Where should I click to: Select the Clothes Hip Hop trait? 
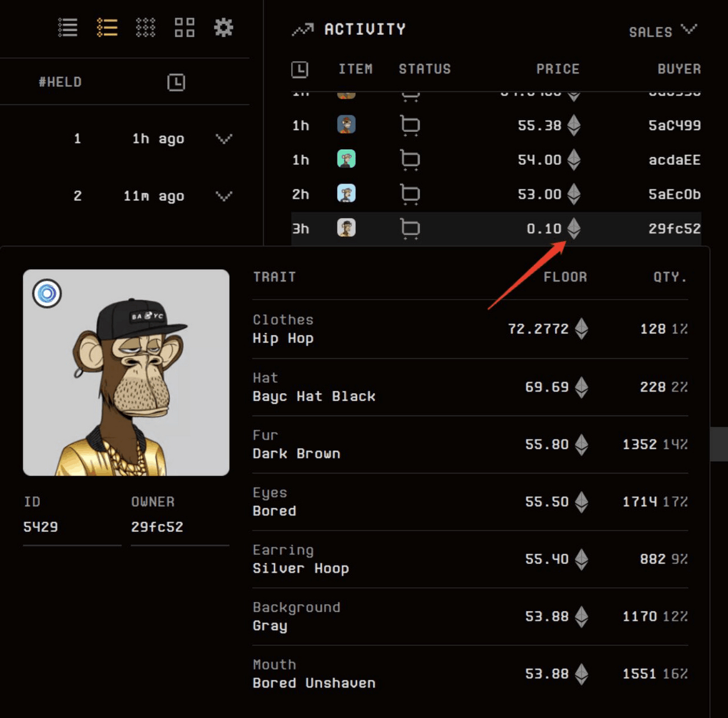pos(470,329)
